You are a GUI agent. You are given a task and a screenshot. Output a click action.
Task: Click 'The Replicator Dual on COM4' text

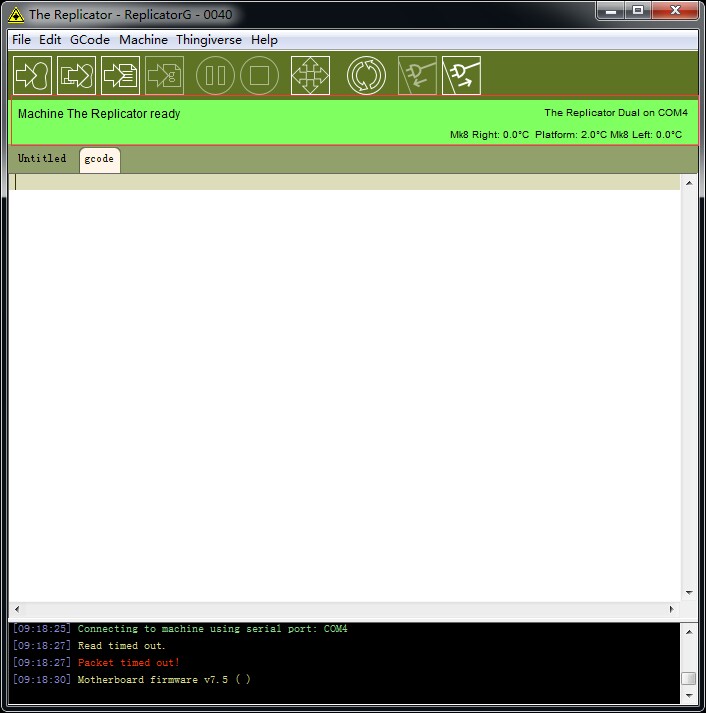(616, 113)
